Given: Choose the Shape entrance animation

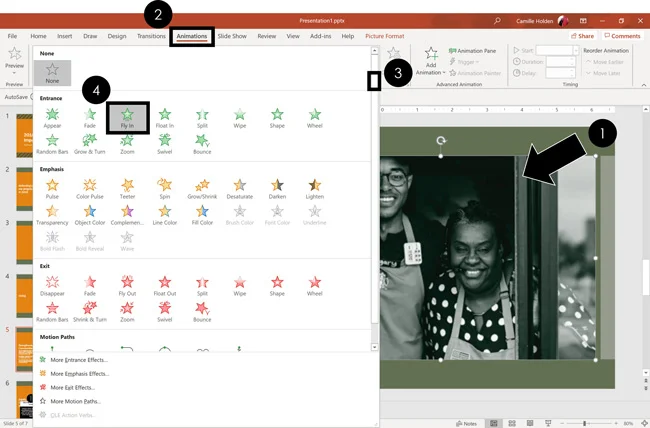Looking at the screenshot, I should click(x=277, y=118).
